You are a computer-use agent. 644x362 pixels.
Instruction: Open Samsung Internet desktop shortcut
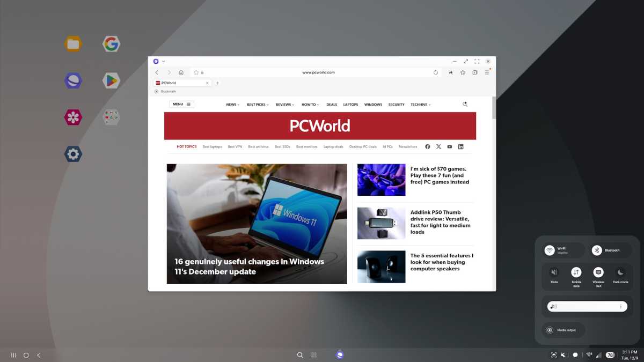click(x=73, y=80)
